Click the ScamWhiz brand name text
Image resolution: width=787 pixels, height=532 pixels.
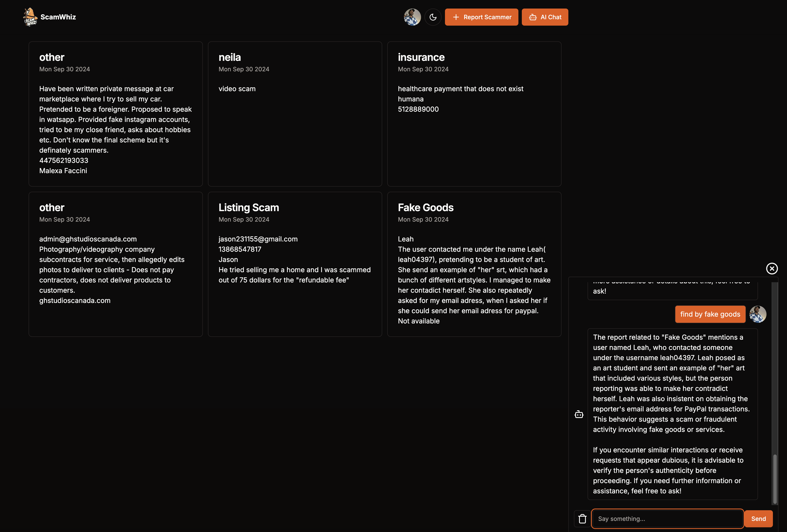point(58,17)
